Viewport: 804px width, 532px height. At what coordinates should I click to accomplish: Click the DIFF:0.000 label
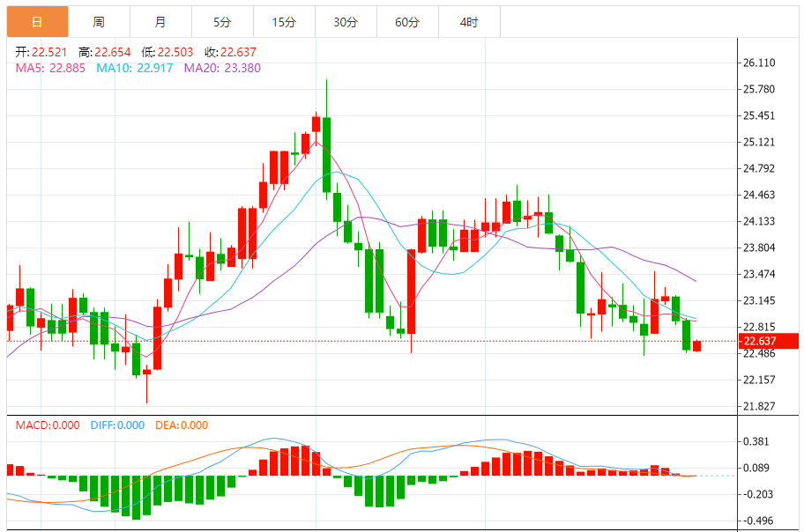tap(117, 425)
